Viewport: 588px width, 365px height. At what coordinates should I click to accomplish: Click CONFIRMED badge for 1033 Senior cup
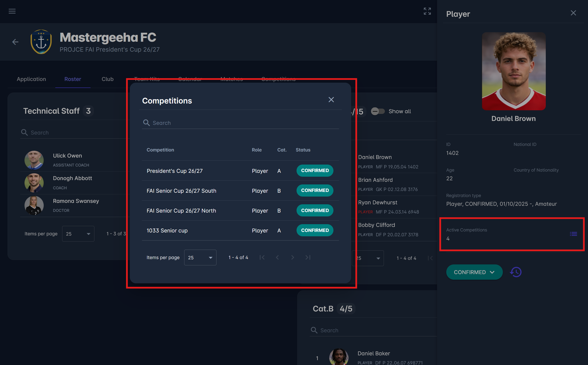tap(315, 230)
